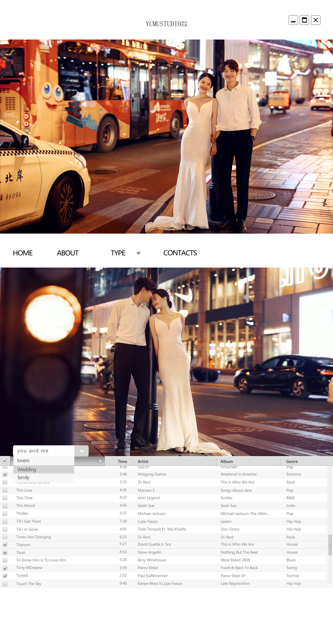Uncheck the Tivoli row checkbox
This screenshot has height=644, width=333.
(x=5, y=553)
